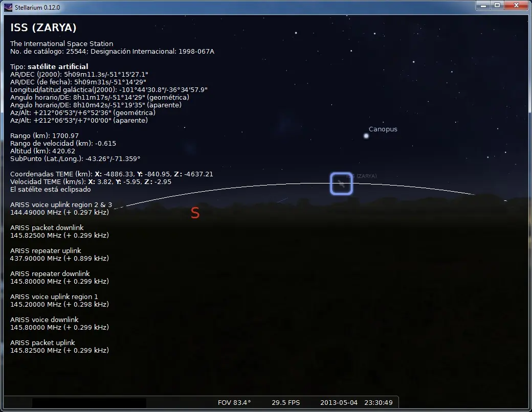Click the '437.90000 MHz' frequency line
This screenshot has height=412, width=532.
59,258
